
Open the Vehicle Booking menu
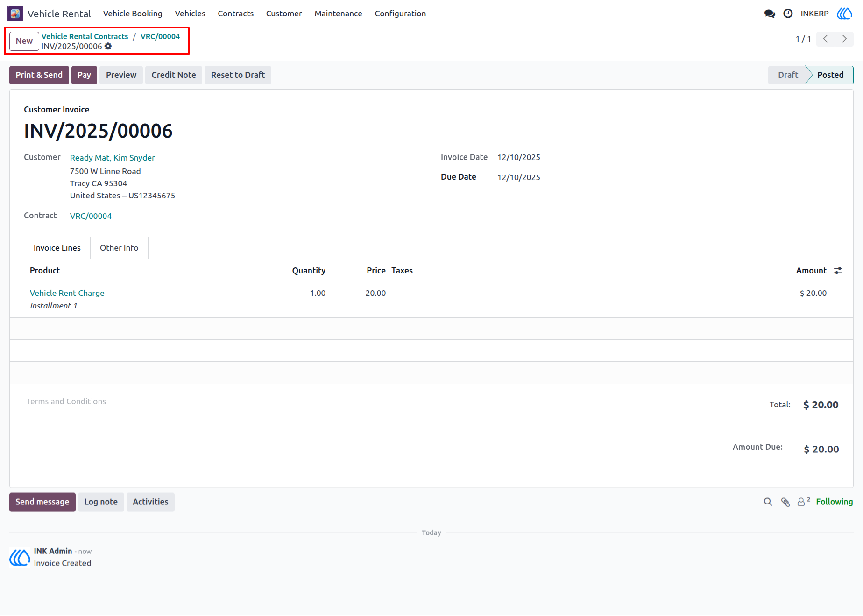click(133, 14)
